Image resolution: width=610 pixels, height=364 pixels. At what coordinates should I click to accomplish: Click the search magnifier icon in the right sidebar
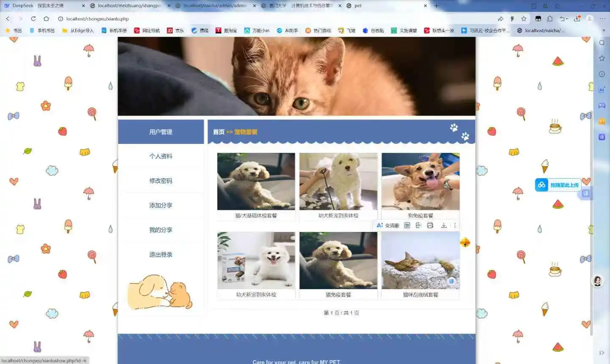602,42
